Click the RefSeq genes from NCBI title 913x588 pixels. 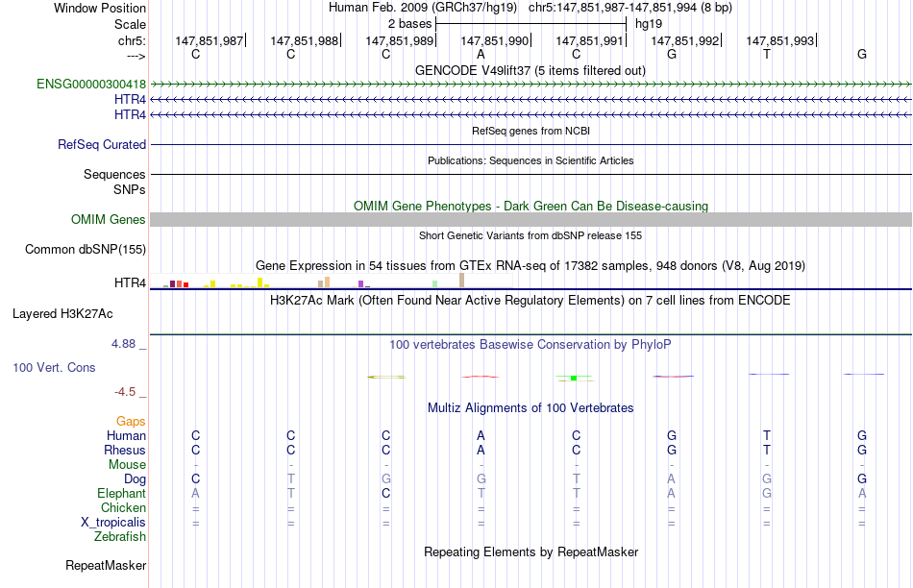pos(531,131)
